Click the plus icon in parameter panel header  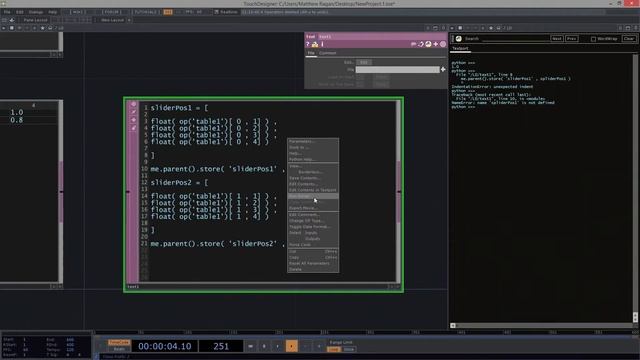tap(436, 44)
